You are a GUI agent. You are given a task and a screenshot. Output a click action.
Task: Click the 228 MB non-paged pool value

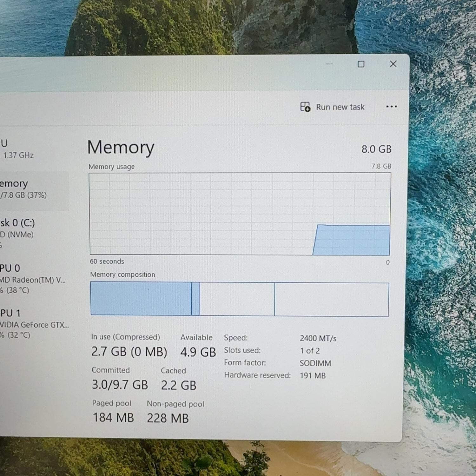coord(168,418)
